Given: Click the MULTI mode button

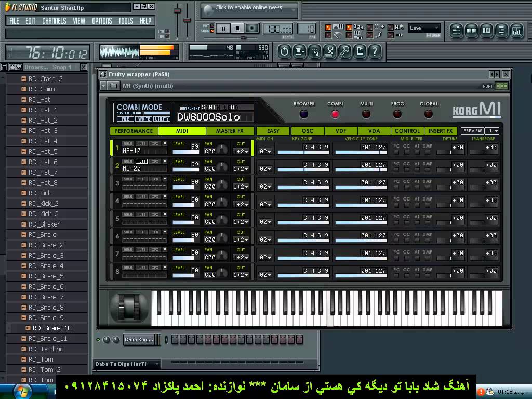Looking at the screenshot, I should tap(366, 114).
